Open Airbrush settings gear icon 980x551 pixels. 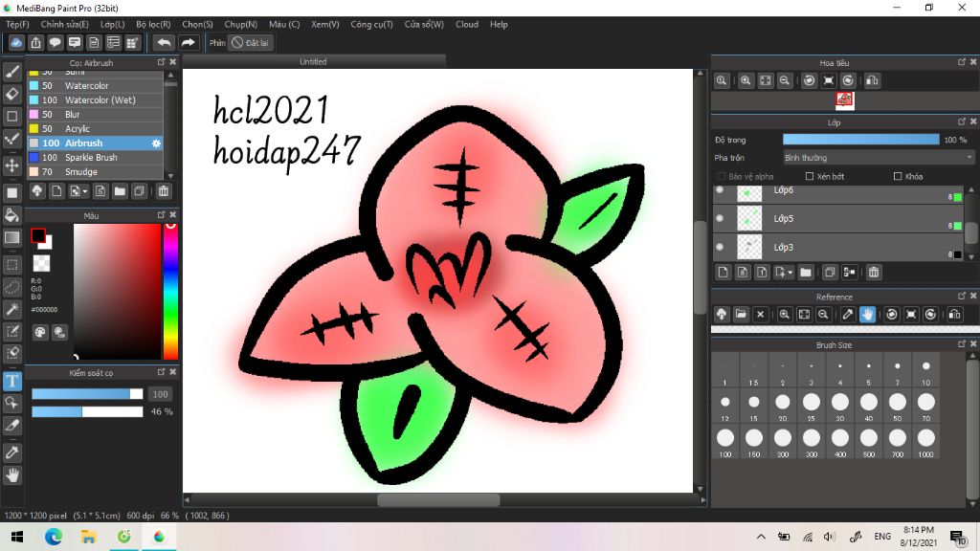tap(156, 143)
